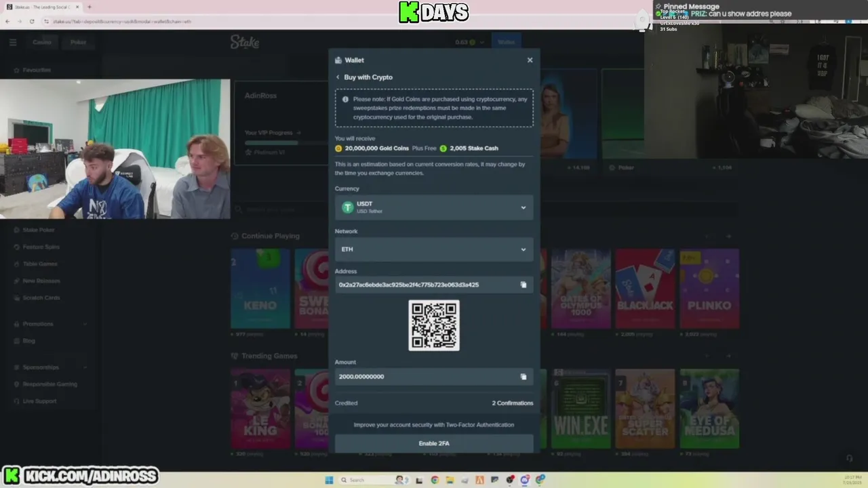Screen dimensions: 868x488
Task: Click the browser back arrow
Action: pos(7,21)
